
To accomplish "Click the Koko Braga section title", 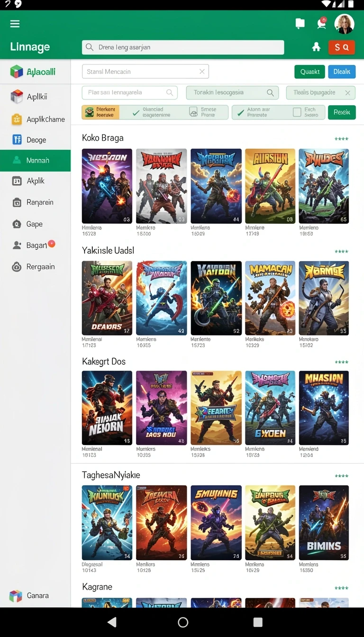I will click(103, 138).
